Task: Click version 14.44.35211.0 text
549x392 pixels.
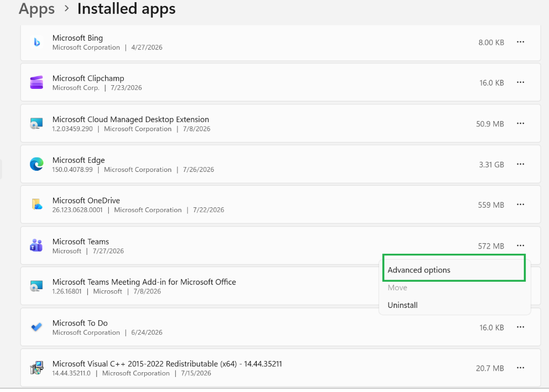Action: (x=71, y=373)
